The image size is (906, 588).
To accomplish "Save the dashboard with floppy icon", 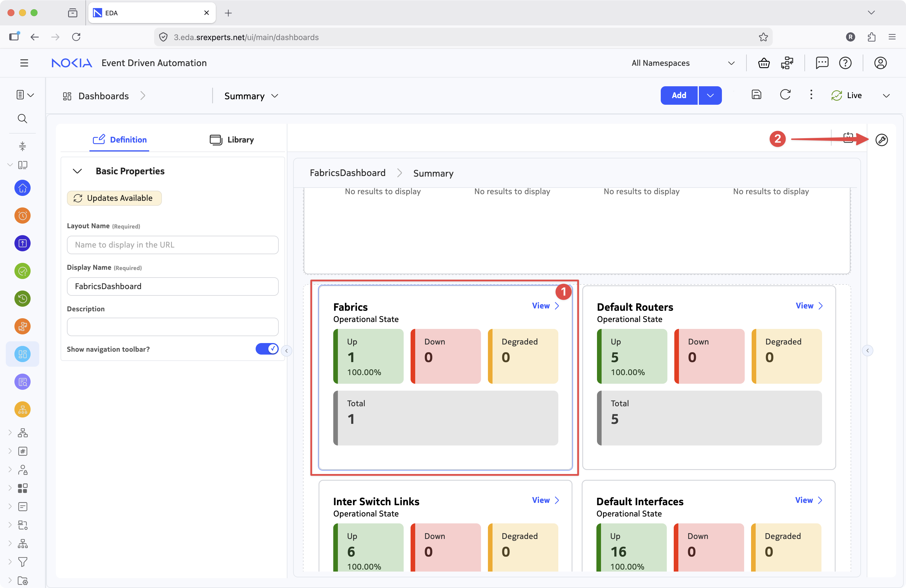I will (757, 95).
